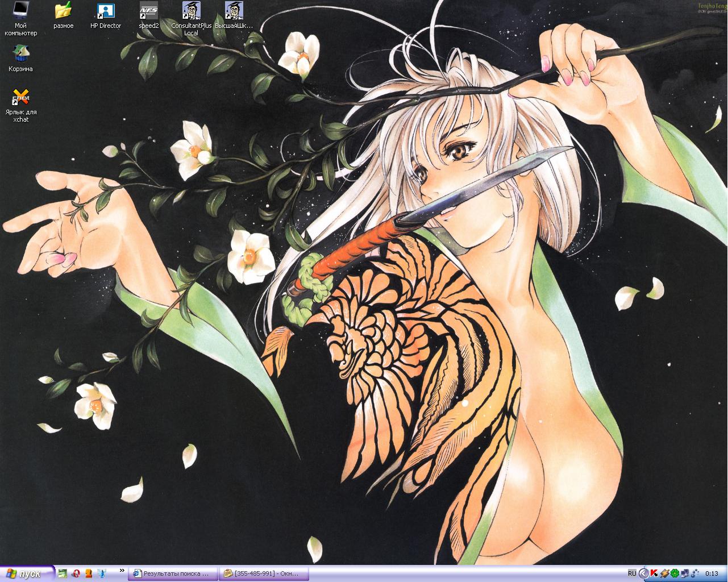Click the Kaspersky antivirus tray icon
This screenshot has height=582, width=728.
pos(654,573)
